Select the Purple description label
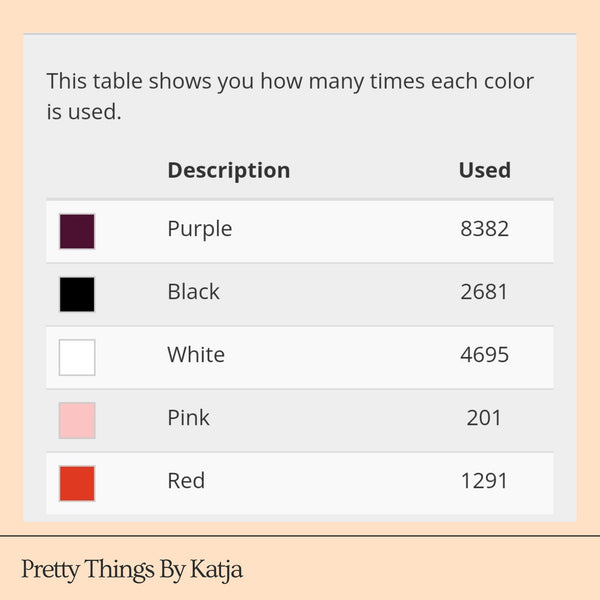Viewport: 600px width, 600px height. [199, 229]
